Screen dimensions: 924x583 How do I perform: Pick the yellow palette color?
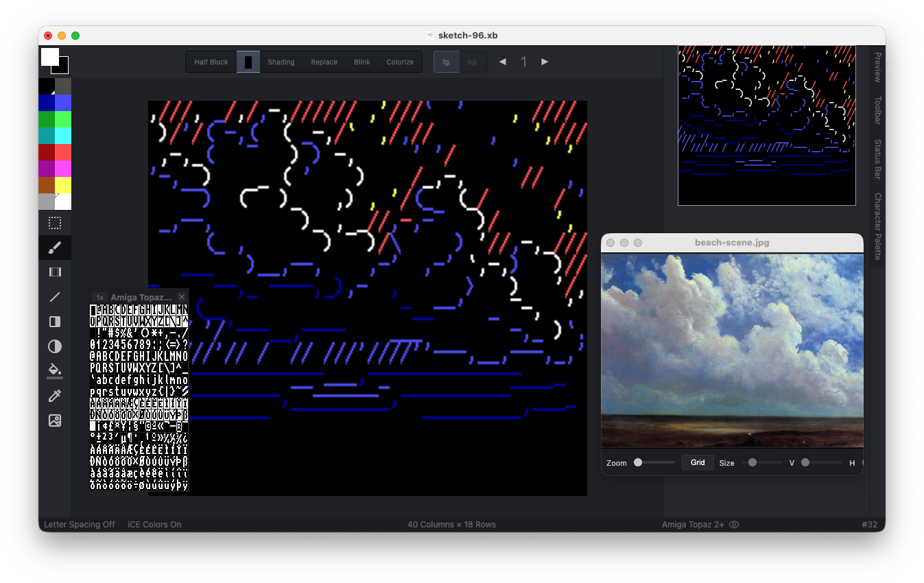pyautogui.click(x=63, y=185)
